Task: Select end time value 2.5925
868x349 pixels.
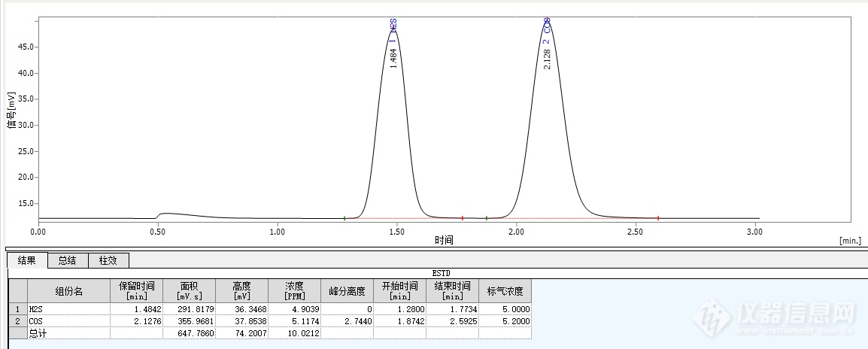Action: click(452, 320)
